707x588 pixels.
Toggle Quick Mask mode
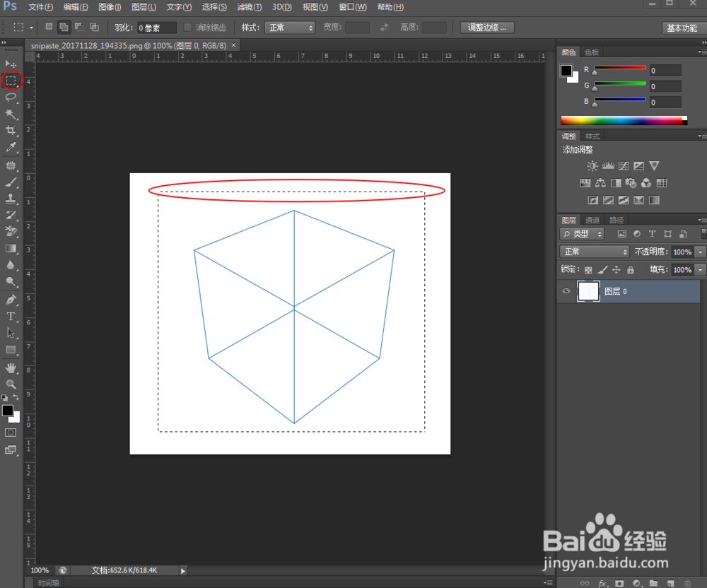(x=11, y=433)
